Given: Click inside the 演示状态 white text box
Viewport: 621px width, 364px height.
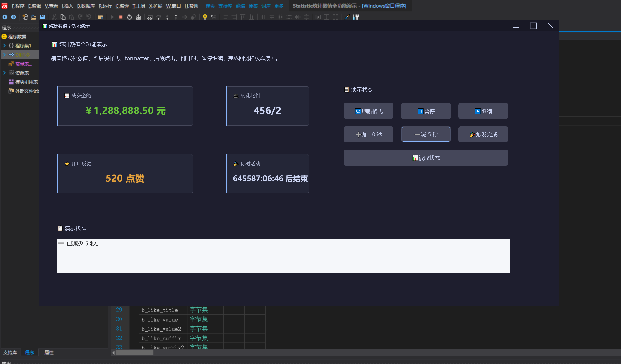Looking at the screenshot, I should 283,256.
